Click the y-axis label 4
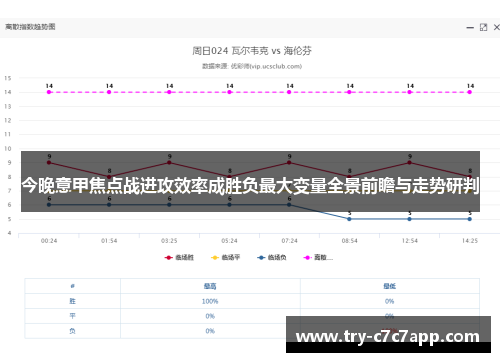Viewport: 500px width, 362px height. pyautogui.click(x=9, y=233)
